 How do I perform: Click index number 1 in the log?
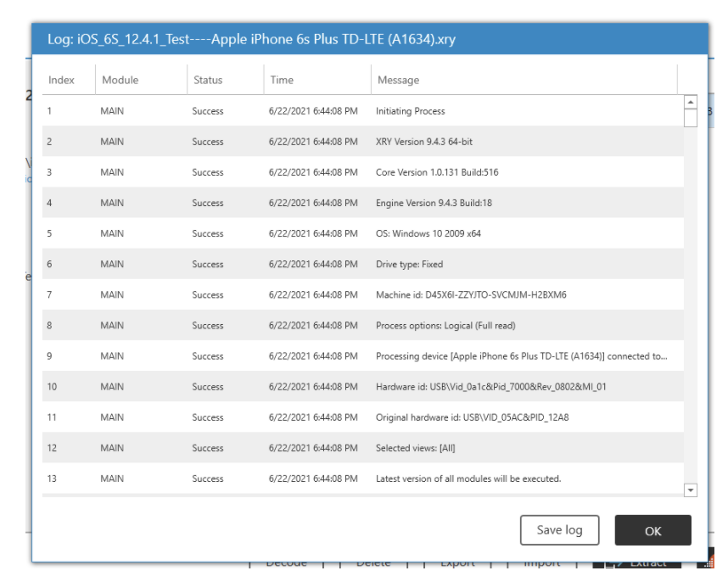(x=49, y=111)
